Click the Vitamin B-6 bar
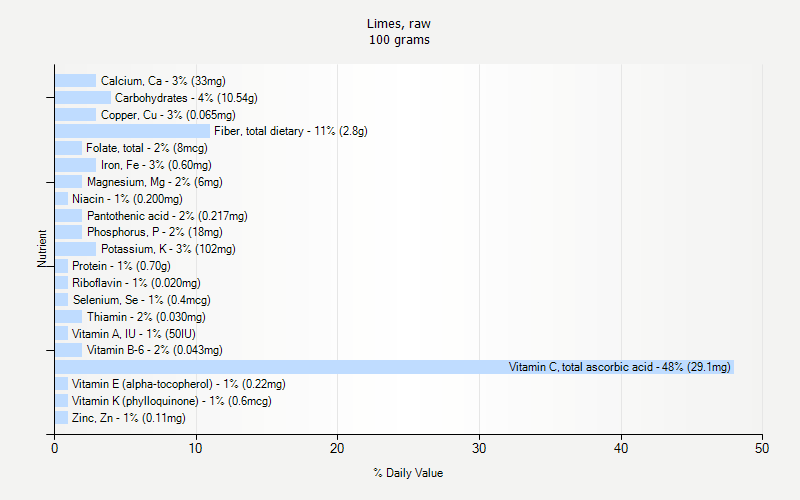Viewport: 800px width, 500px height. point(68,350)
